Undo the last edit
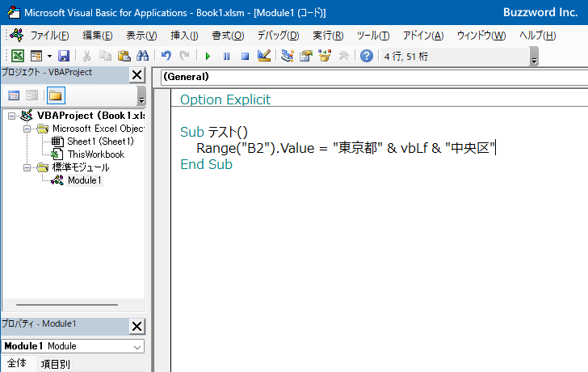The image size is (588, 372). pyautogui.click(x=166, y=56)
